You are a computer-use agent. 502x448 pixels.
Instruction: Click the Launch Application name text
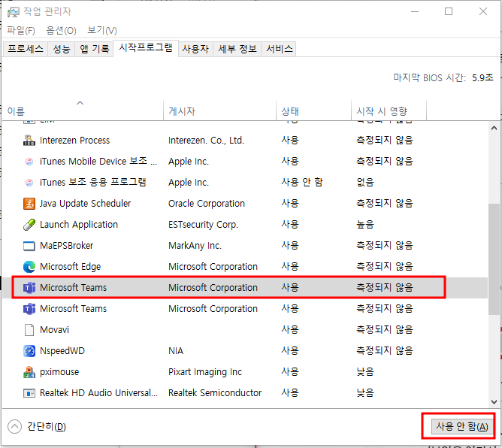(79, 225)
